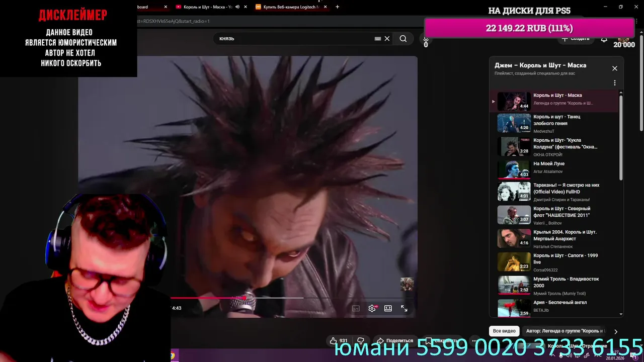Click the browser address bar URL

pos(174,21)
